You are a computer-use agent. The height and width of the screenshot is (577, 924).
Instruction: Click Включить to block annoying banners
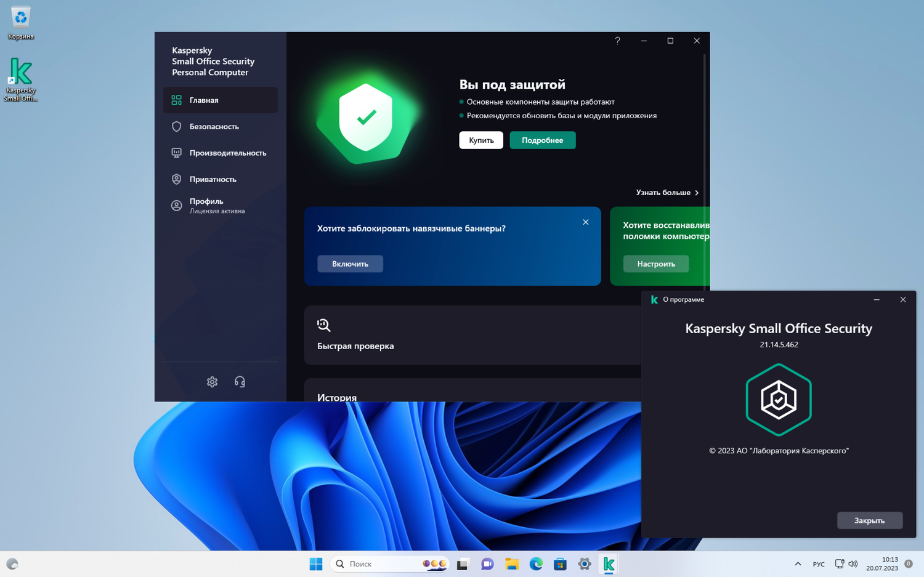(350, 264)
